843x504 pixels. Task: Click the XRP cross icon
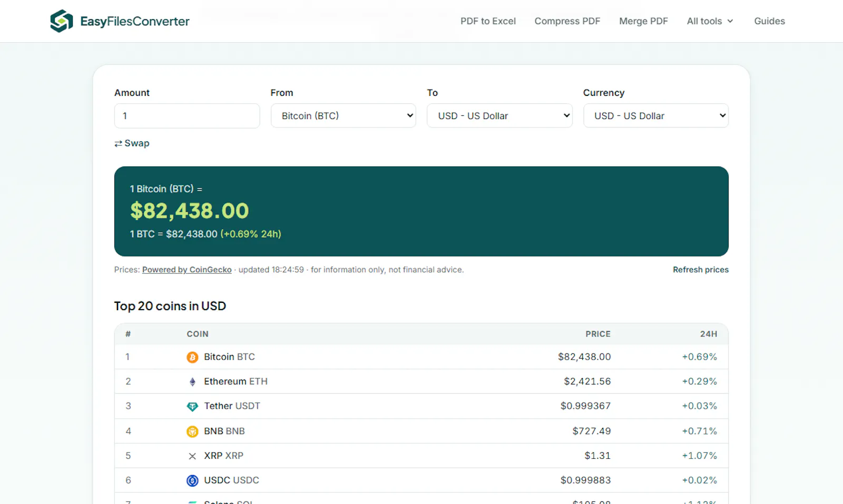(192, 456)
